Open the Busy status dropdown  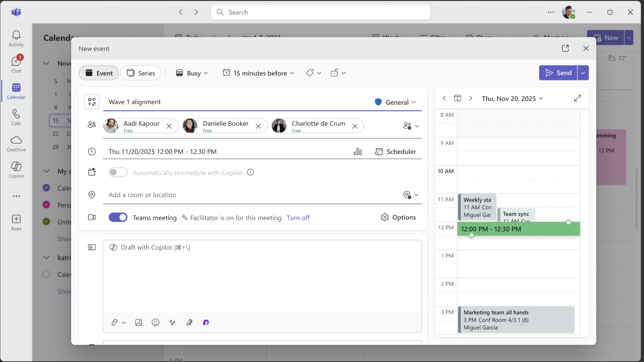pos(192,73)
